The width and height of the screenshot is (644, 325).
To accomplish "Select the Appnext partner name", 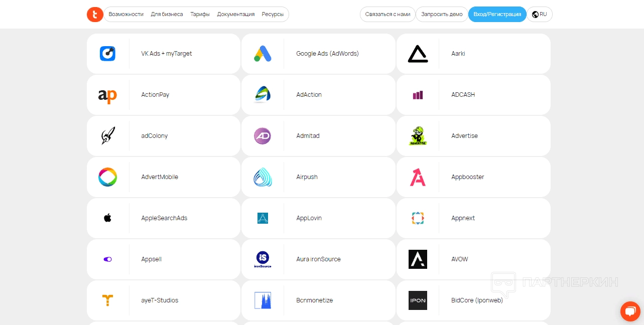I will [x=463, y=218].
